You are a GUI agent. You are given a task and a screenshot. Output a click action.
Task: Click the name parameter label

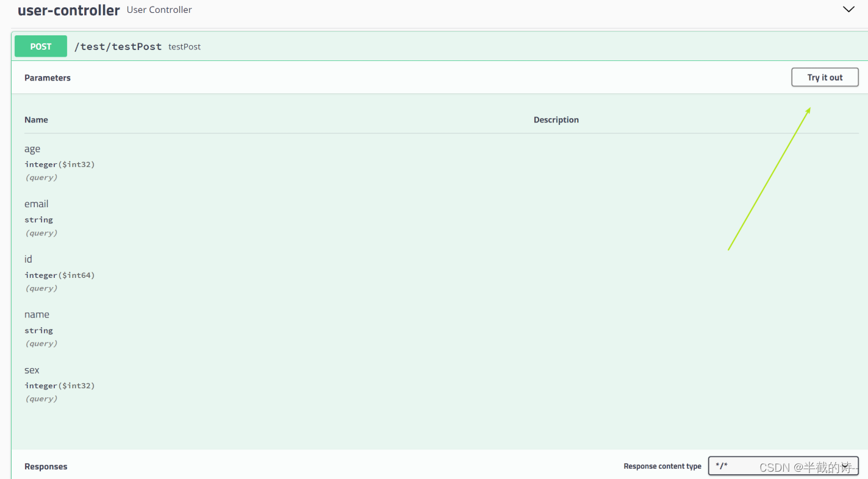[x=37, y=314]
